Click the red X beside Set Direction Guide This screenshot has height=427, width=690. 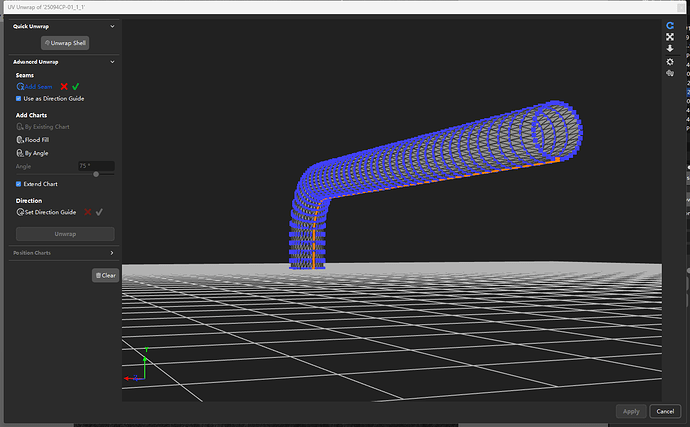(x=88, y=212)
